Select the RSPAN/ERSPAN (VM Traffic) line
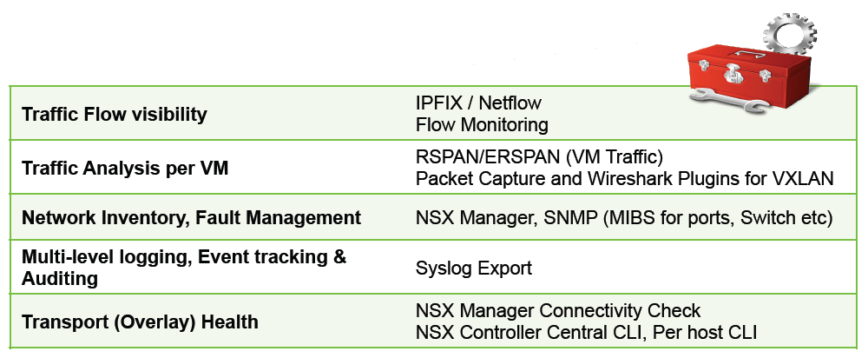This screenshot has height=358, width=868. click(539, 157)
